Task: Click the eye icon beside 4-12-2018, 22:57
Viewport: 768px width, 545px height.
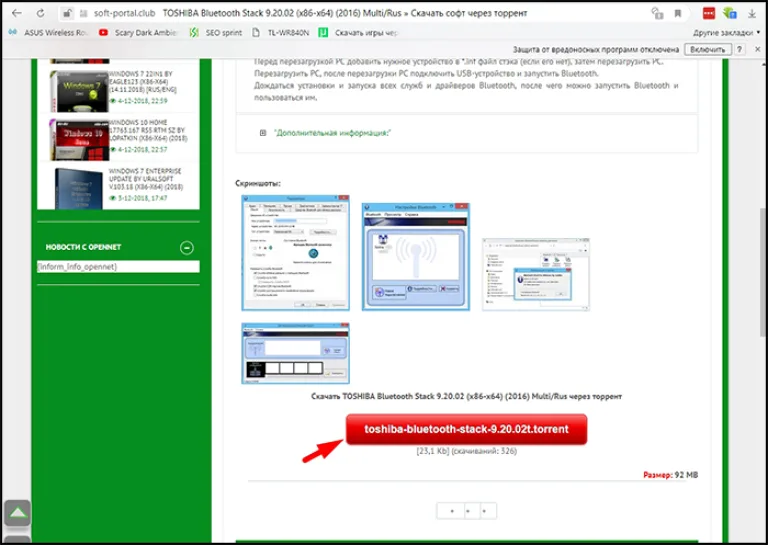Action: [x=113, y=149]
